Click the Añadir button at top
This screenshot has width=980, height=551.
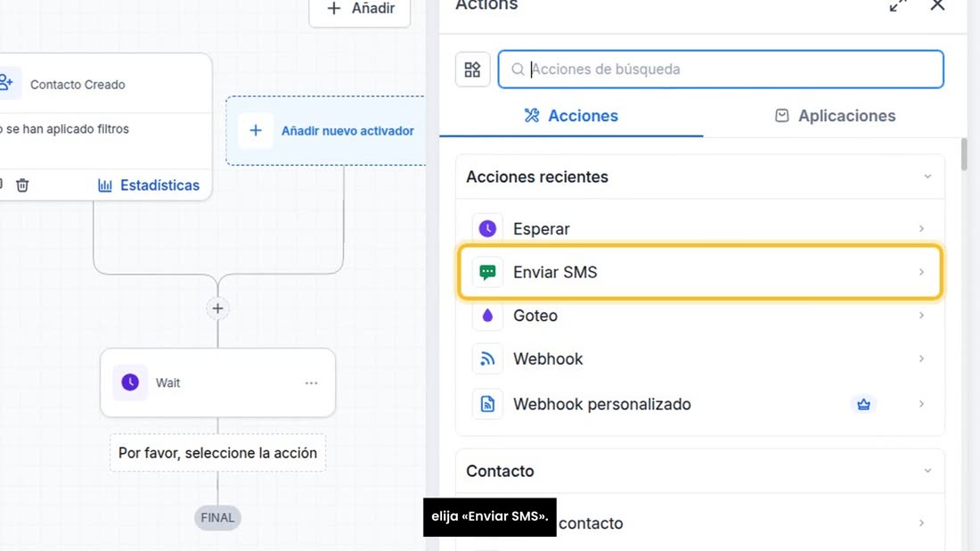coord(360,11)
